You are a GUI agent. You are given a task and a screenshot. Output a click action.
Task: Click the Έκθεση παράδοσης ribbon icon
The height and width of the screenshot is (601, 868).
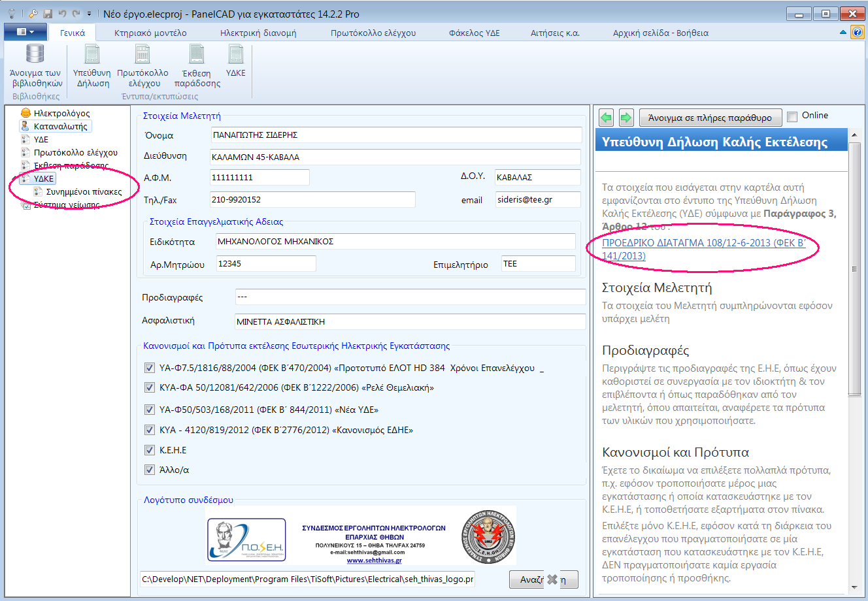197,54
